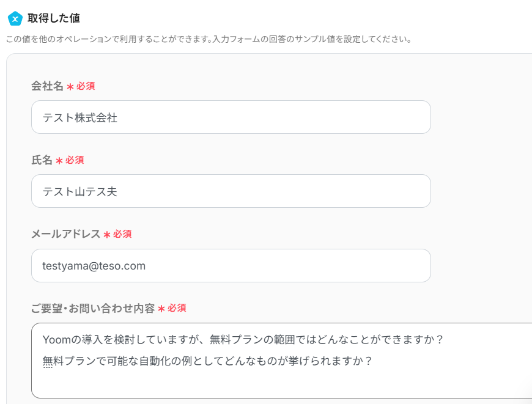Place the cursor at the end of the first inquiry line

click(443, 339)
